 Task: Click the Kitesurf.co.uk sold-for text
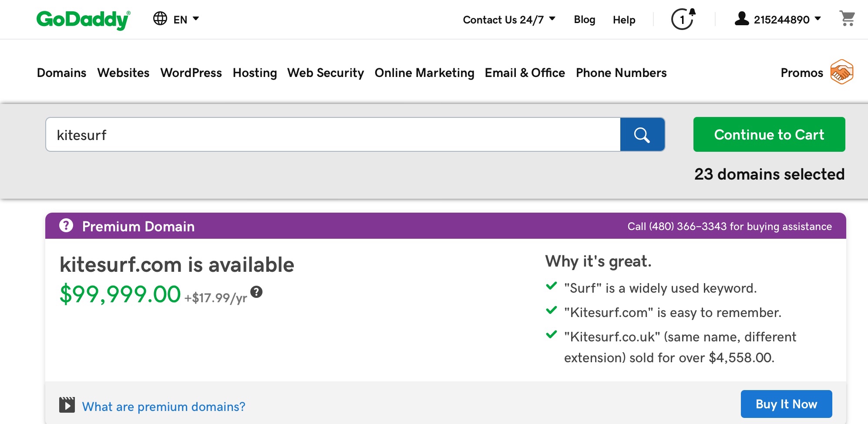point(680,347)
